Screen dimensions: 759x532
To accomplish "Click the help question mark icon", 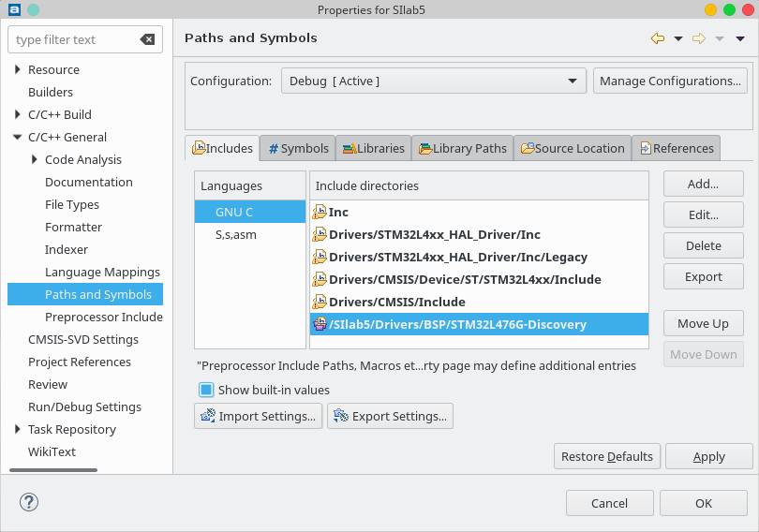I will (29, 502).
